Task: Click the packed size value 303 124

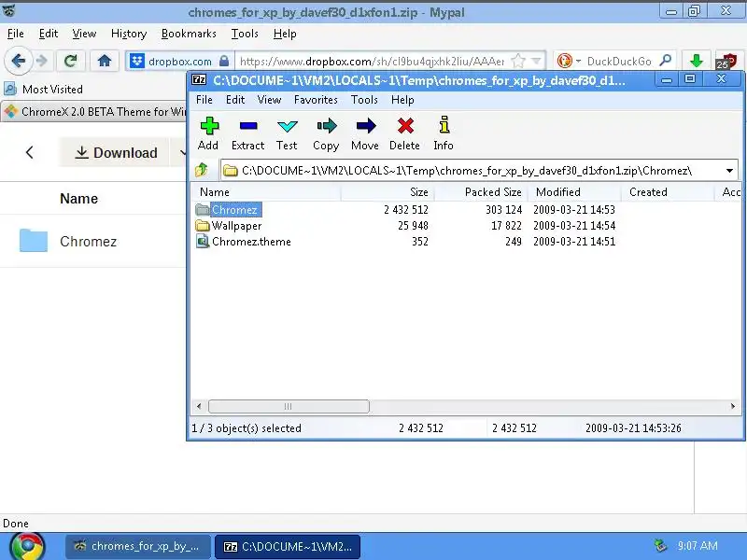Action: click(503, 209)
